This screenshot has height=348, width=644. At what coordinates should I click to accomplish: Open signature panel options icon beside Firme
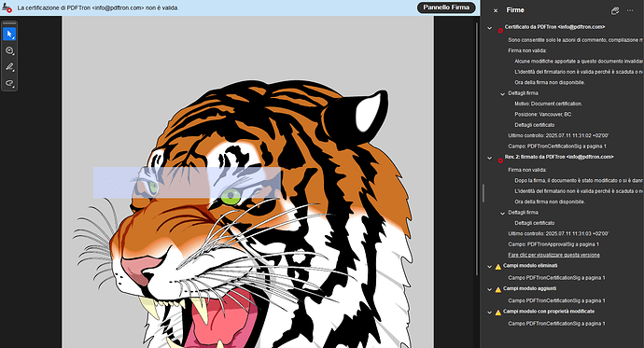click(615, 10)
